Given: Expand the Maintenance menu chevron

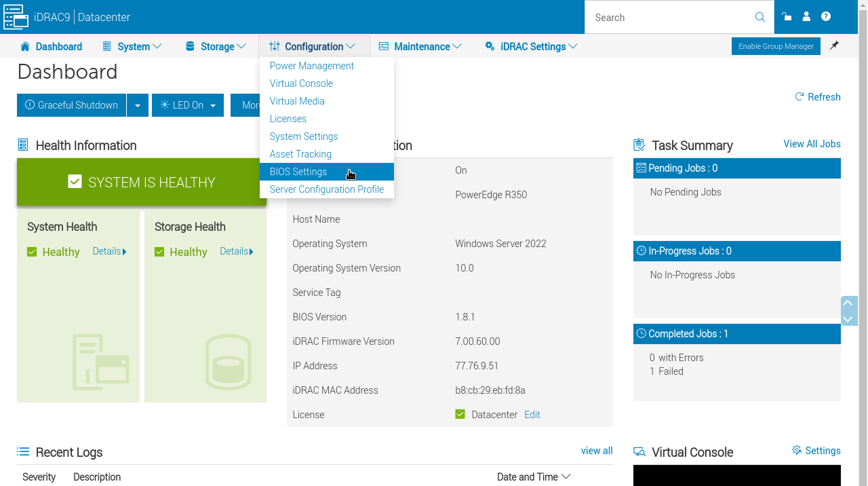Looking at the screenshot, I should coord(457,46).
